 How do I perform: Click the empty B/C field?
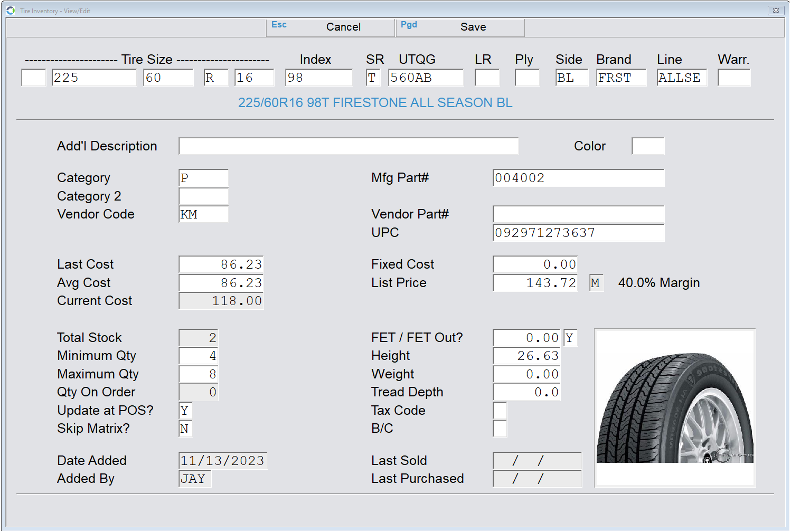pyautogui.click(x=500, y=429)
